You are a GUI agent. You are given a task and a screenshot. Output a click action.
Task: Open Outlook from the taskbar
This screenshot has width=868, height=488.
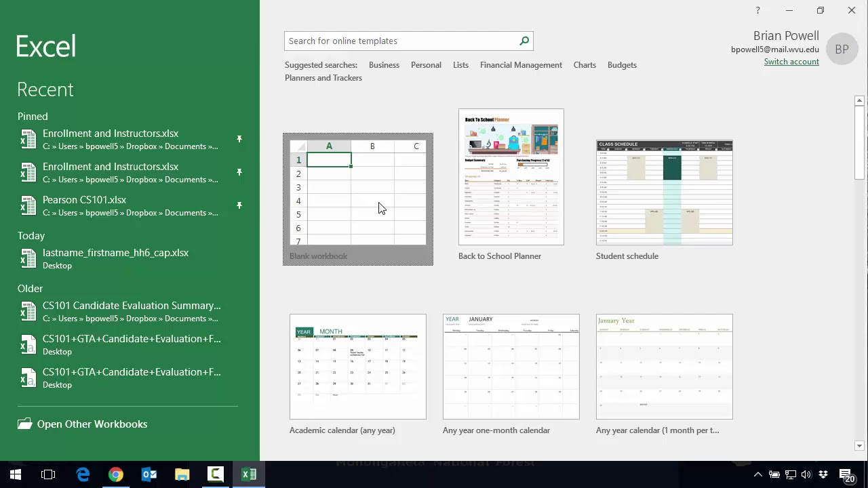149,474
